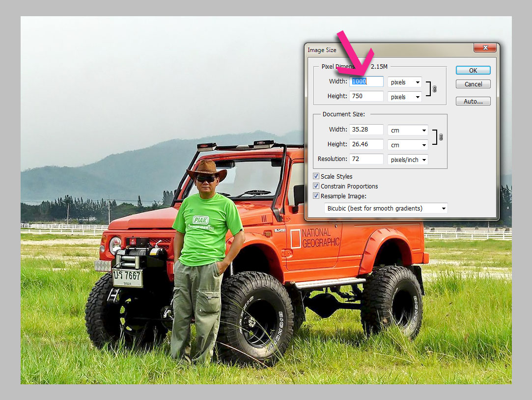The height and width of the screenshot is (400, 532).
Task: Open the pixel Width units dropdown
Action: coord(405,82)
